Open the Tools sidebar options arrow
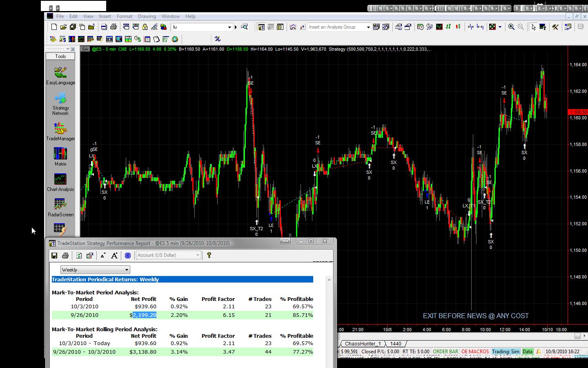Image resolution: width=588 pixels, height=368 pixels. pos(67,49)
